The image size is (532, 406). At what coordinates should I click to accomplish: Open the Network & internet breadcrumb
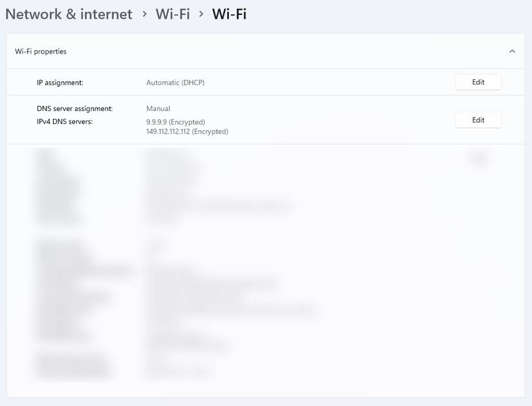68,13
